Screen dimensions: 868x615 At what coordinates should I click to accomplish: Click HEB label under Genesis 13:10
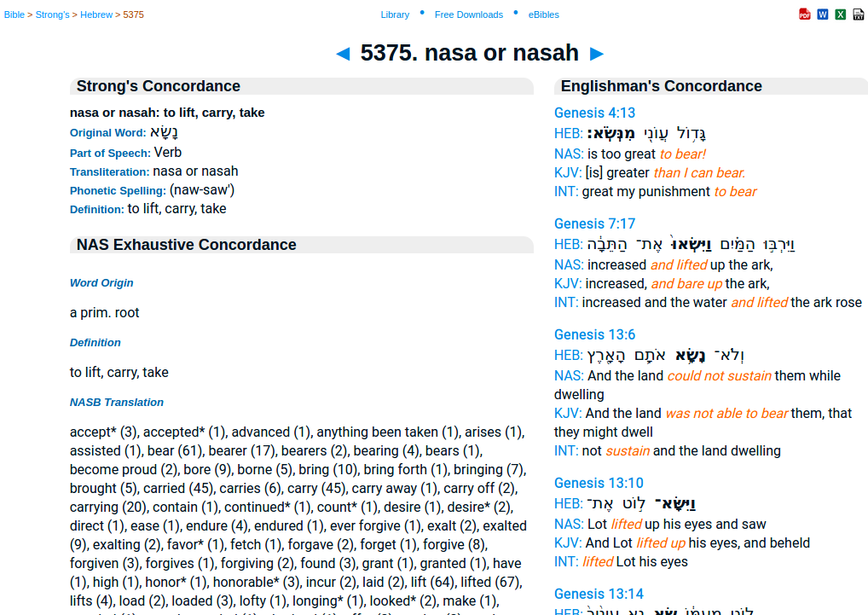tap(569, 503)
